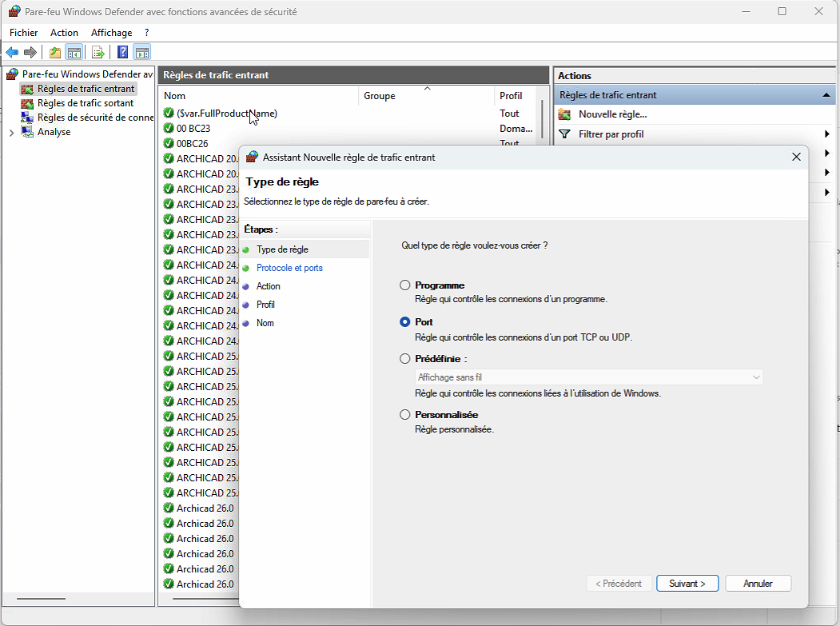Image resolution: width=840 pixels, height=626 pixels.
Task: Click the funnel icon beside Filtrer par profil
Action: click(x=564, y=134)
